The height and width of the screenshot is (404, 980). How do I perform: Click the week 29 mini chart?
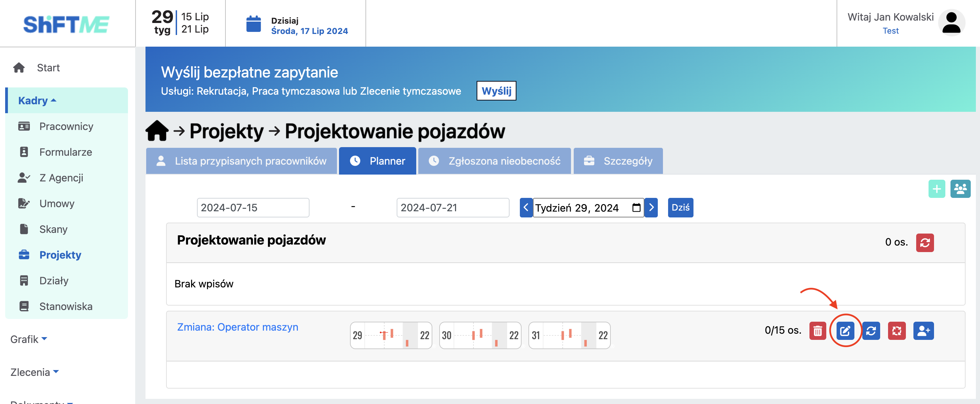tap(391, 335)
